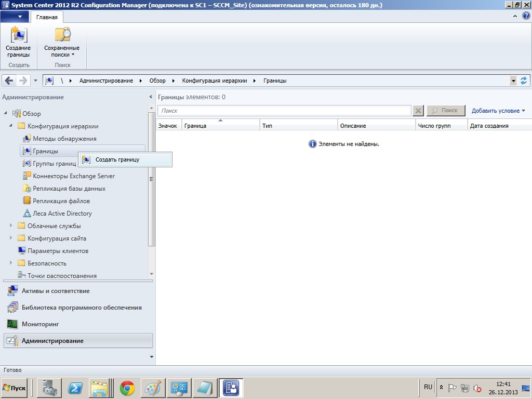Viewport: 532px width, 399px height.
Task: Switch to the Главная ribbon tab
Action: (x=47, y=17)
